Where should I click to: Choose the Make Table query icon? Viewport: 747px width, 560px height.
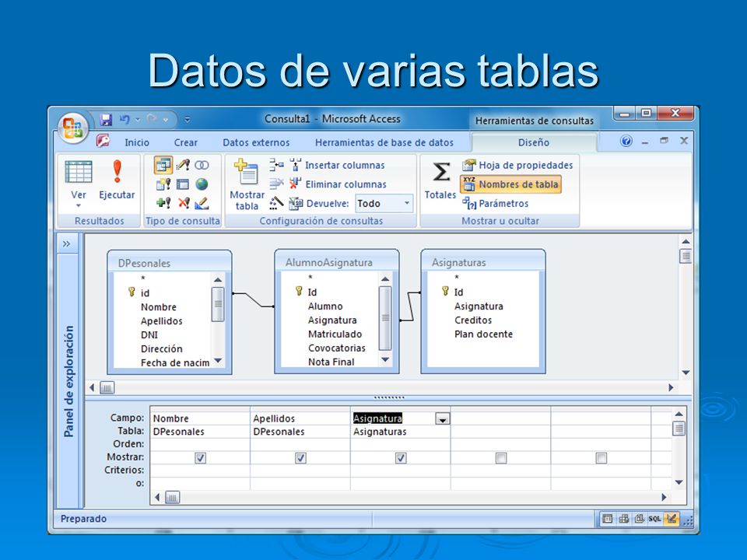coord(163,184)
